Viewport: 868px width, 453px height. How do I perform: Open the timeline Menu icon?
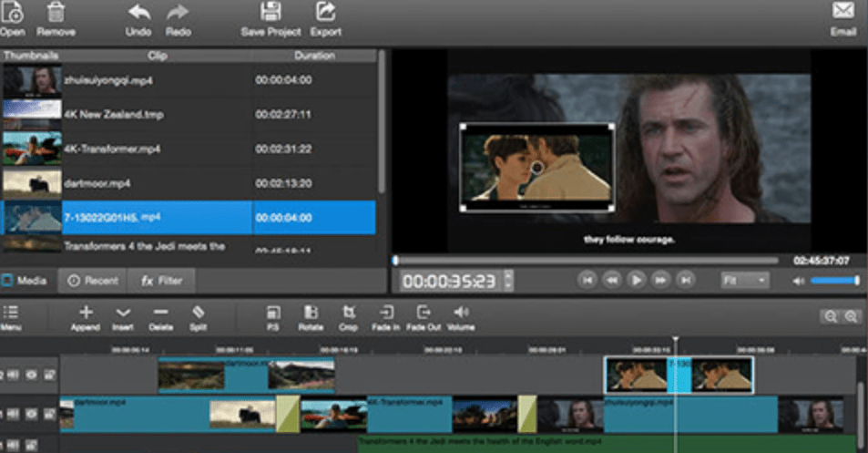(11, 313)
